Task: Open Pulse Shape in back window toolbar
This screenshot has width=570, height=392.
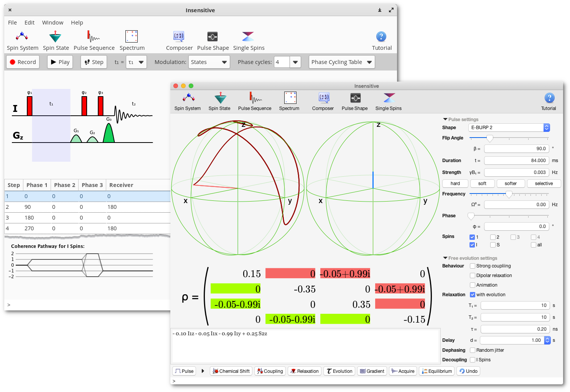Action: 213,41
